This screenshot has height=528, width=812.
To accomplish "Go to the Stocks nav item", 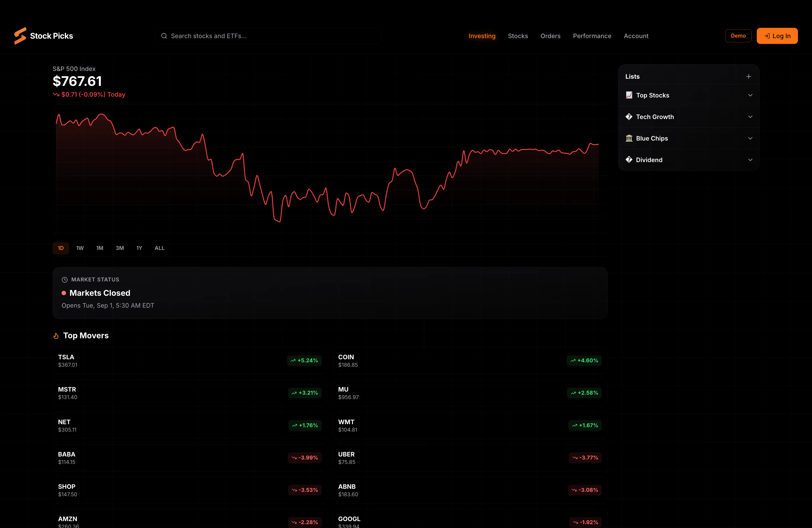I will click(518, 36).
